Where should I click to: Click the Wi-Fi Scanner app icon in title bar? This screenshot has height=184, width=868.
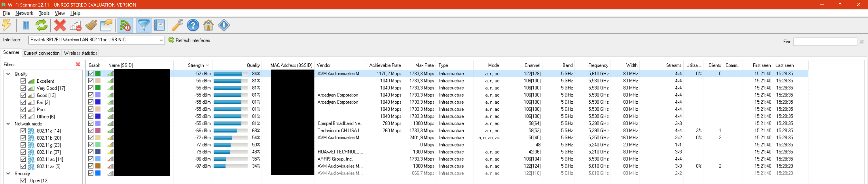click(x=4, y=5)
